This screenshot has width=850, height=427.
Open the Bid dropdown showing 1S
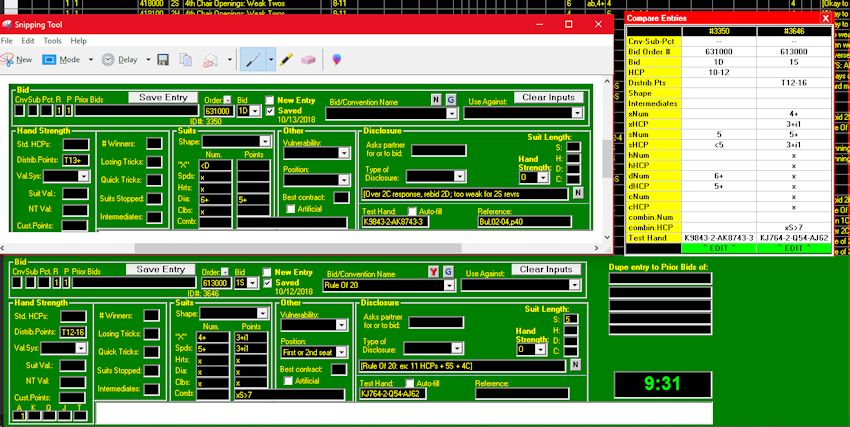(x=253, y=283)
